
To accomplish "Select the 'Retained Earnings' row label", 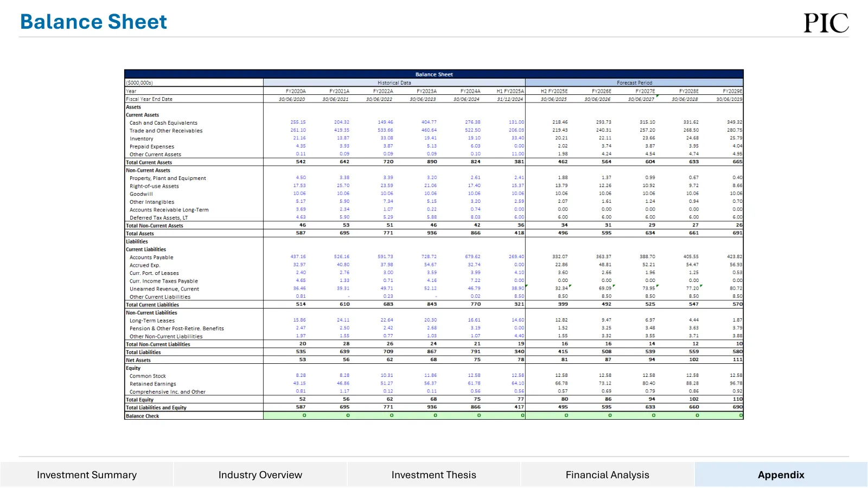I will (x=152, y=384).
